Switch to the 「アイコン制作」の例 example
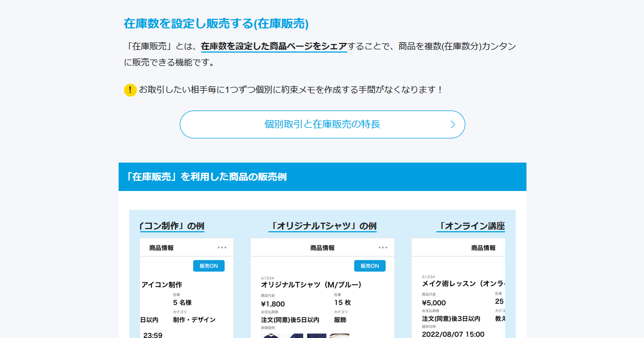This screenshot has width=644, height=338. point(172,226)
